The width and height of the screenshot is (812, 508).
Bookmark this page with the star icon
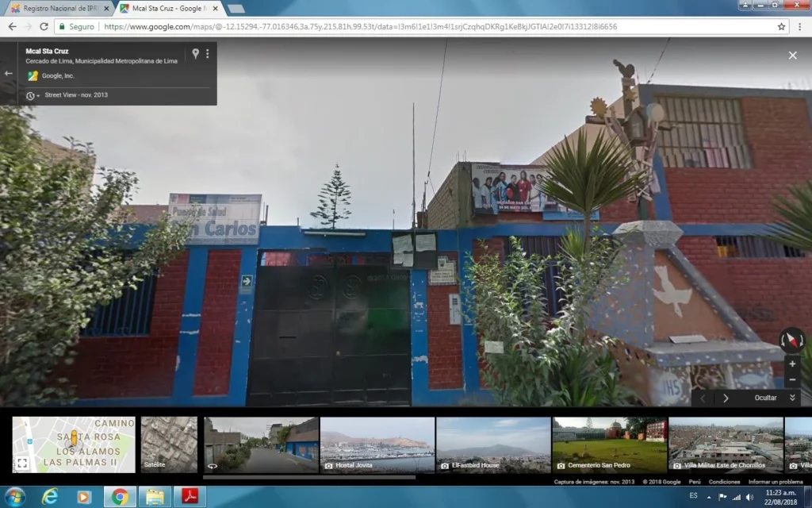pos(781,26)
